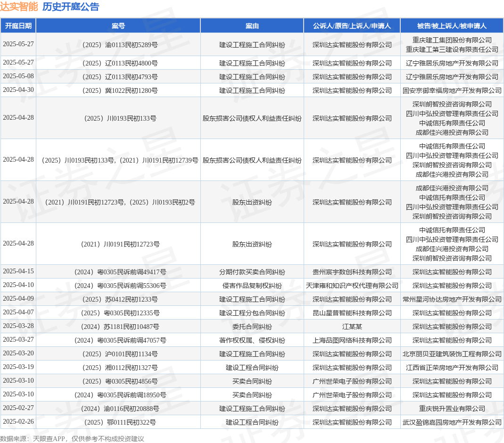Click defendant 固安京御幸福房地产开发有限公司

[452, 90]
